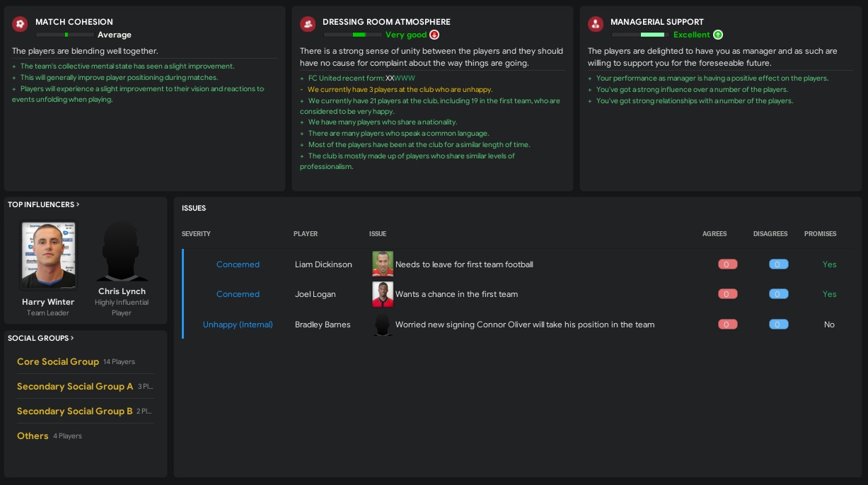This screenshot has height=485, width=868.
Task: Expand the Top Influencers section
Action: point(43,204)
